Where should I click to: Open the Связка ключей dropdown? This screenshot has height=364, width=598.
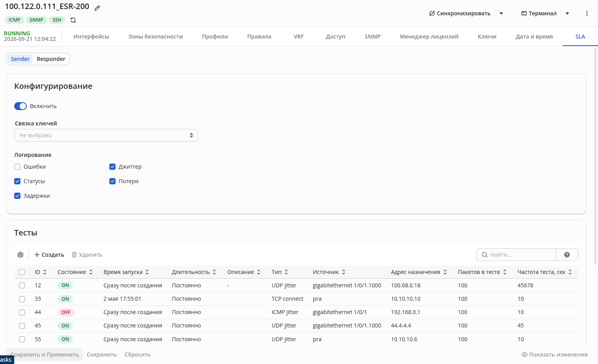(x=106, y=135)
